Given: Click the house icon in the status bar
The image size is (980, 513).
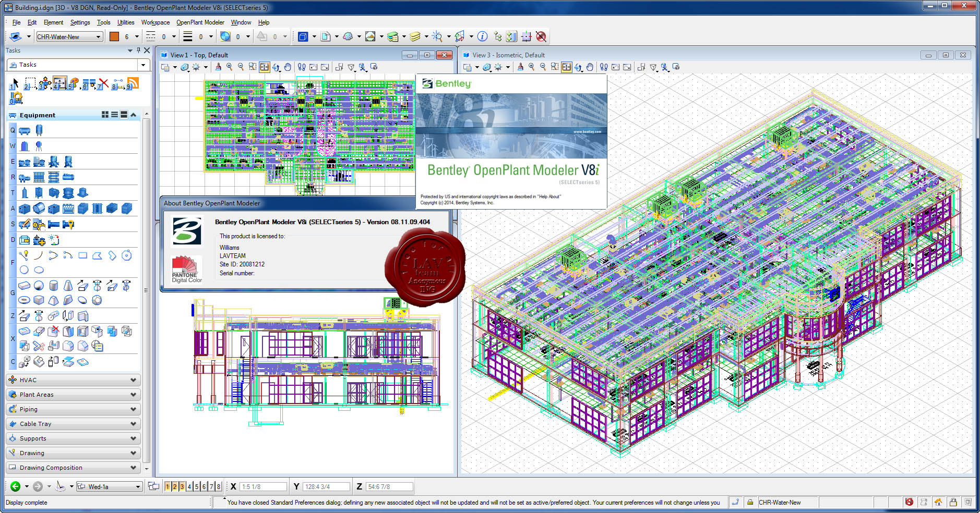Looking at the screenshot, I should 938,502.
